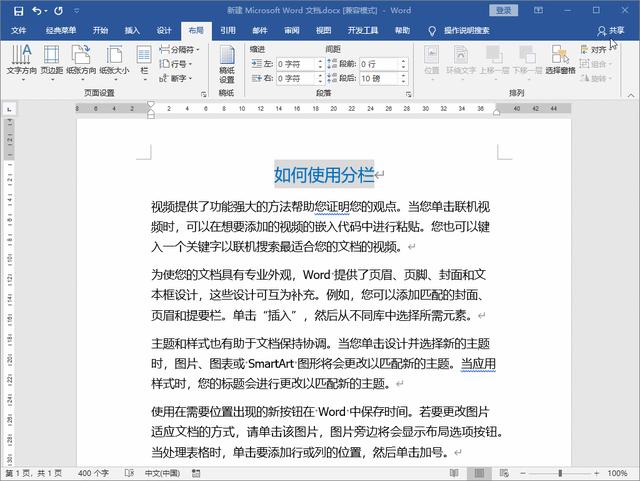Click the 下移一层 send backward tool
This screenshot has height=481, width=640.
pos(527,62)
